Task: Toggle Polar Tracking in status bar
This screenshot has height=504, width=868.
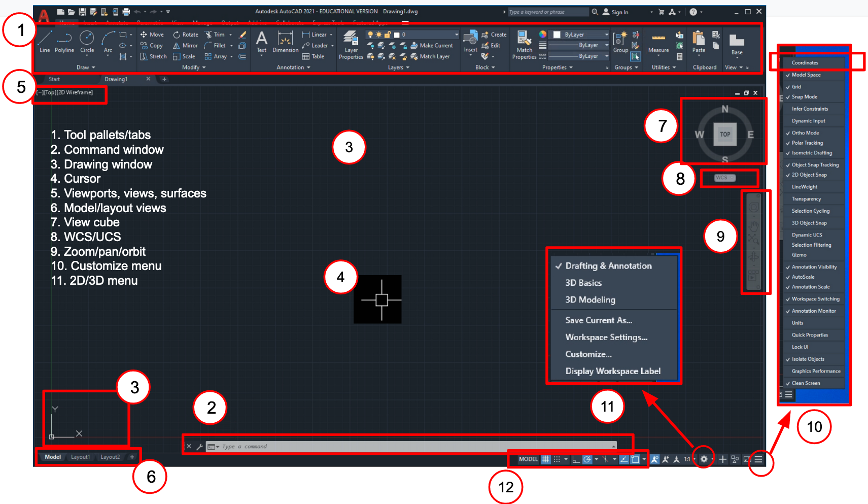Action: 587,459
